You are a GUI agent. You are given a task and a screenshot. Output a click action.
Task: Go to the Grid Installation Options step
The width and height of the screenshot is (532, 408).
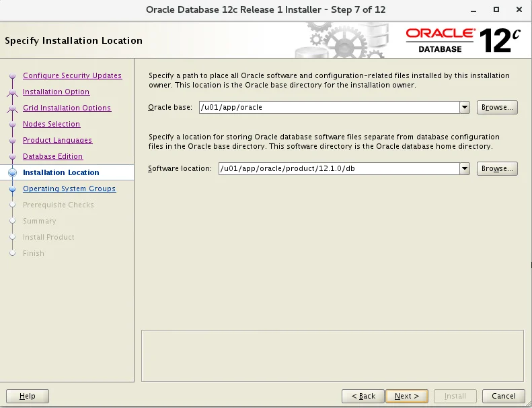click(67, 108)
